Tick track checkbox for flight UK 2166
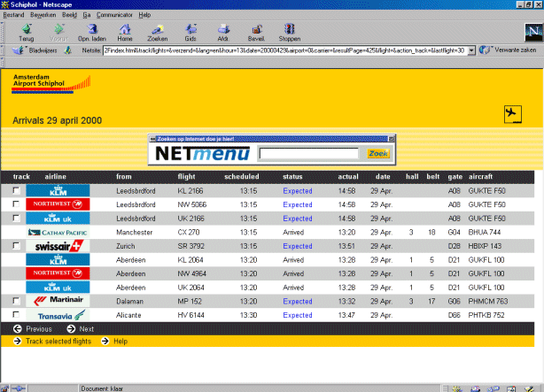Image resolution: width=544 pixels, height=392 pixels. click(16, 218)
